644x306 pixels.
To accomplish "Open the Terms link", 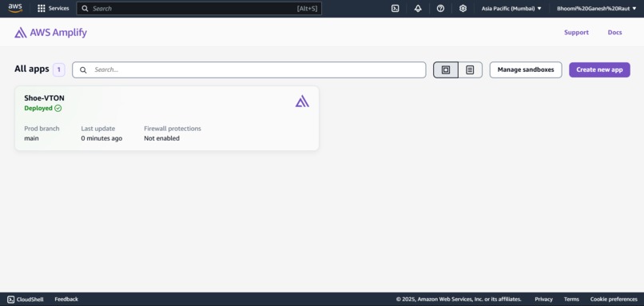I will [x=571, y=299].
